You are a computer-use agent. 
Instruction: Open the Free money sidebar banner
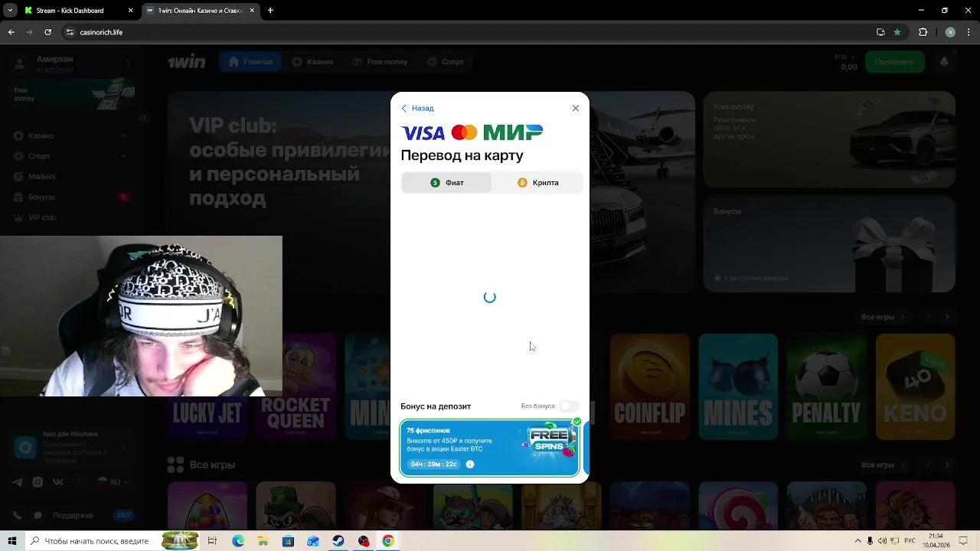pos(73,96)
